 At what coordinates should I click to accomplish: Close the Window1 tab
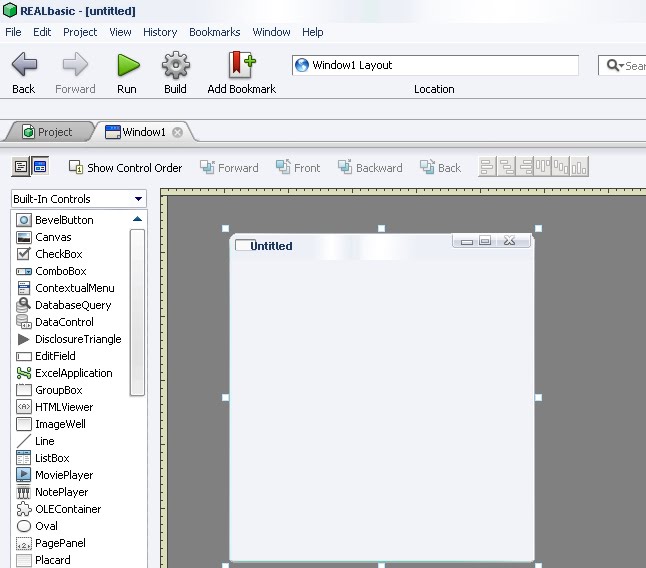pyautogui.click(x=178, y=132)
